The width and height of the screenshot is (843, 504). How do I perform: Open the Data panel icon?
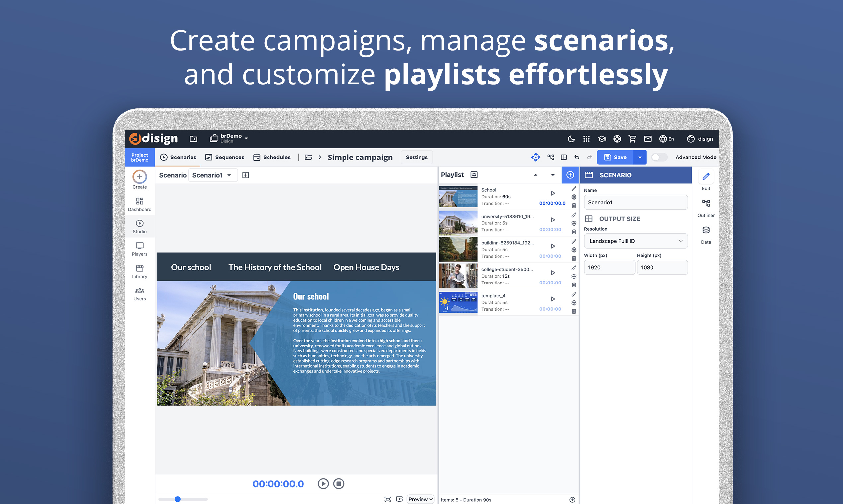(706, 230)
